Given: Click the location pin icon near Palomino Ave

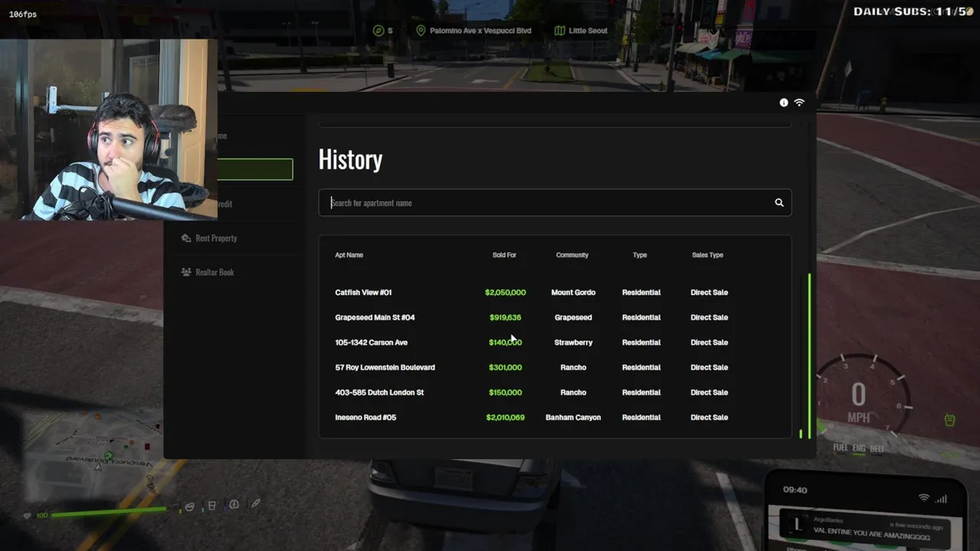Looking at the screenshot, I should [420, 31].
